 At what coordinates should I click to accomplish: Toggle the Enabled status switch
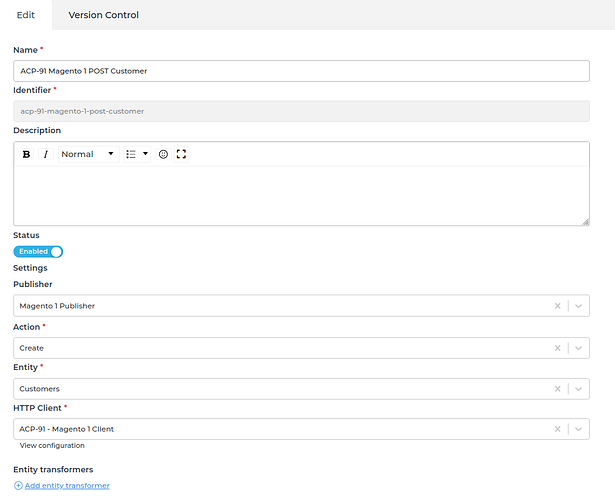click(x=38, y=251)
